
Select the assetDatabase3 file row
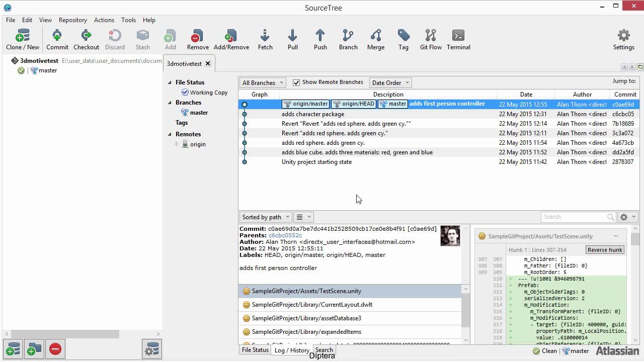350,318
